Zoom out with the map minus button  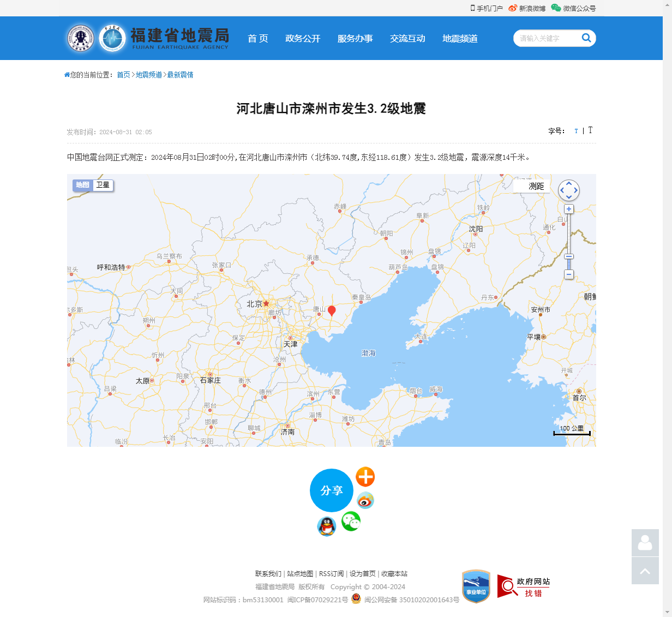pyautogui.click(x=568, y=274)
